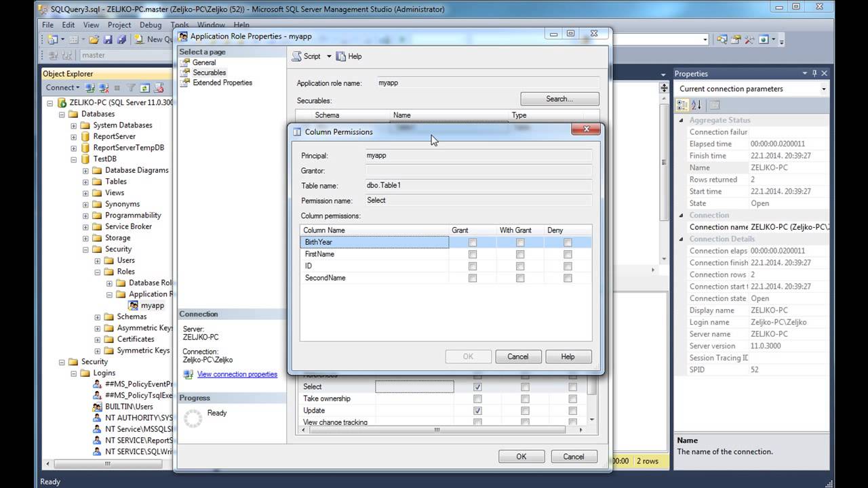The width and height of the screenshot is (868, 488).
Task: Open Current connection parameters dropdown
Action: click(824, 89)
